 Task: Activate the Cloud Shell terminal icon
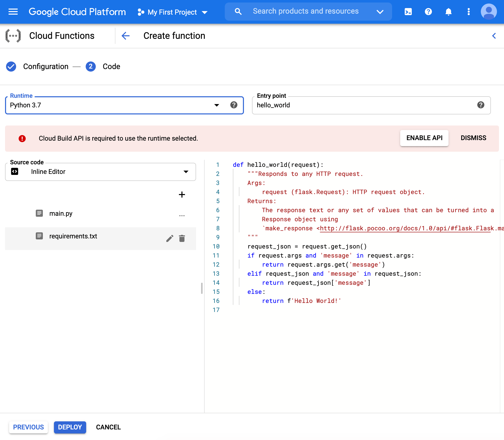408,12
